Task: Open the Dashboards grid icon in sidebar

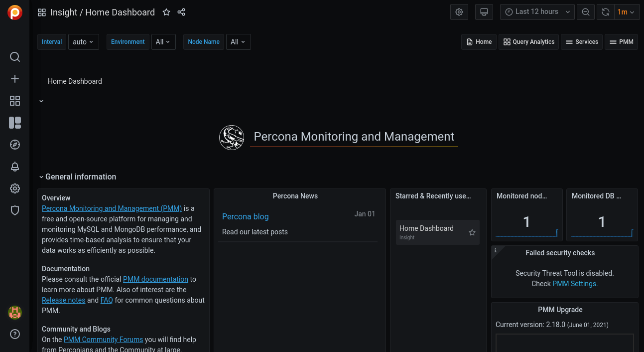Action: (x=15, y=101)
